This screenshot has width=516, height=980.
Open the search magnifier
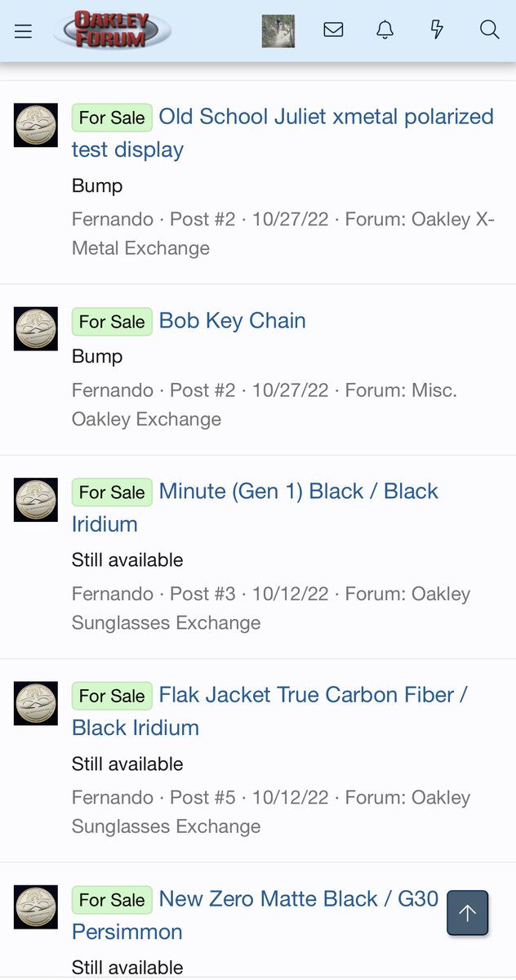(489, 30)
